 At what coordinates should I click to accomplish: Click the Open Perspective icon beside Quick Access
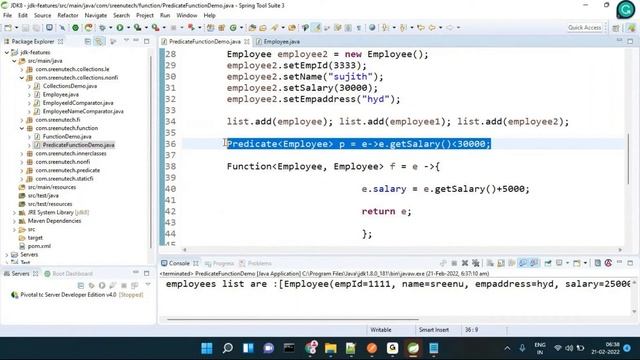pyautogui.click(x=616, y=27)
